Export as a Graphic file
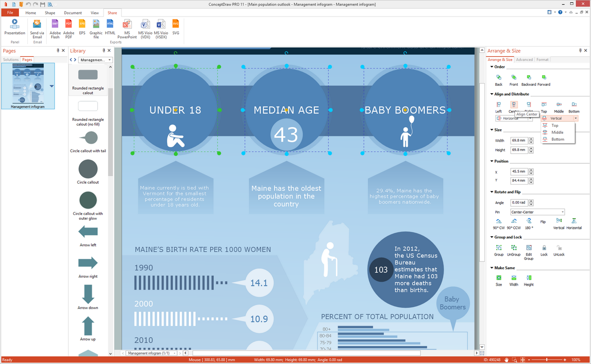Image resolution: width=591 pixels, height=364 pixels. pos(96,29)
